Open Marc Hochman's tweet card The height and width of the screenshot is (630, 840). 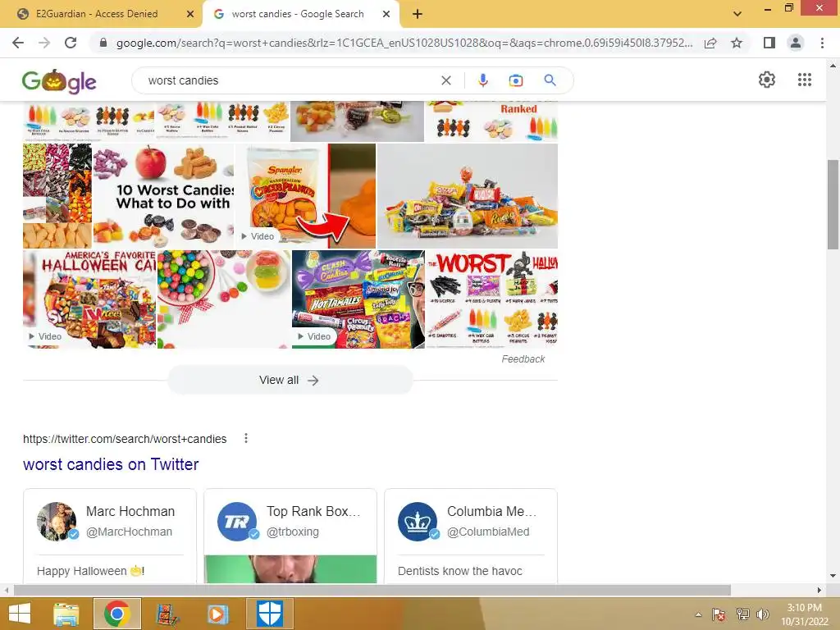click(110, 536)
